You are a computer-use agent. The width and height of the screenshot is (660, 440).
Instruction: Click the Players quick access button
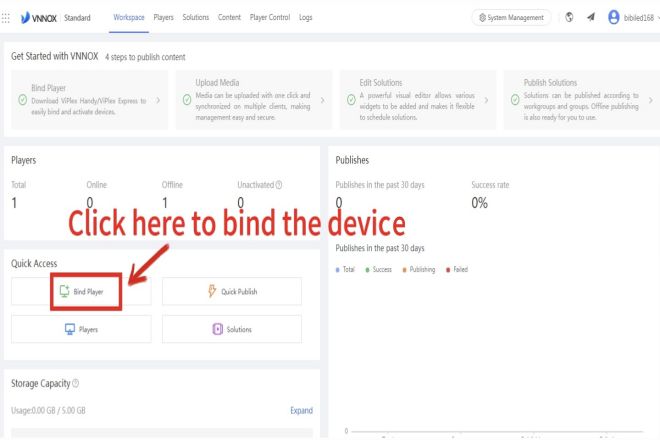pyautogui.click(x=81, y=329)
